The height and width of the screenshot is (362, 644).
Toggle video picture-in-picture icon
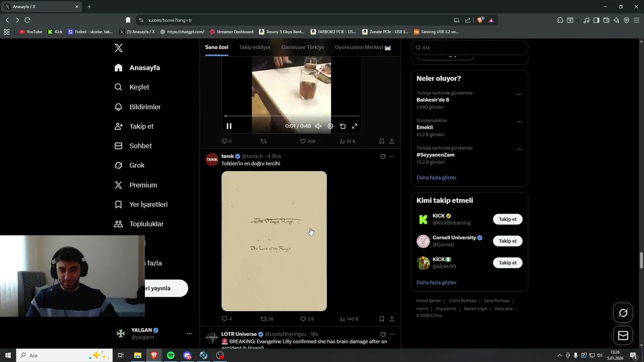343,126
